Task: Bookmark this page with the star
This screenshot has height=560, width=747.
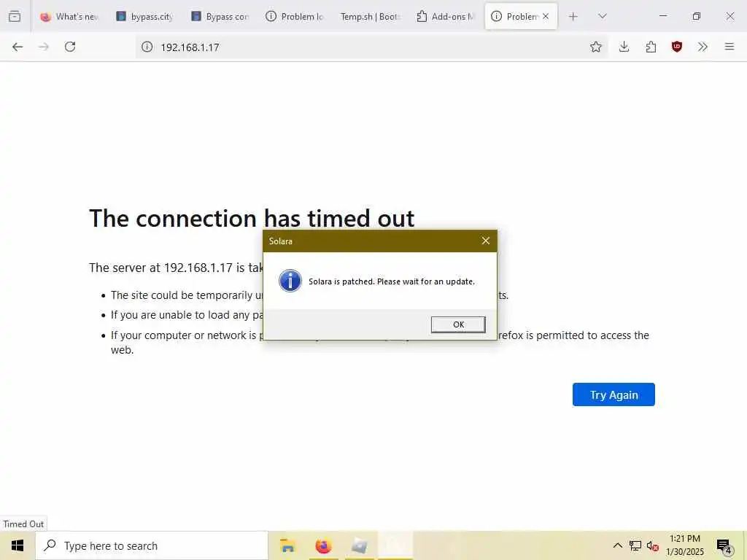Action: click(x=595, y=47)
